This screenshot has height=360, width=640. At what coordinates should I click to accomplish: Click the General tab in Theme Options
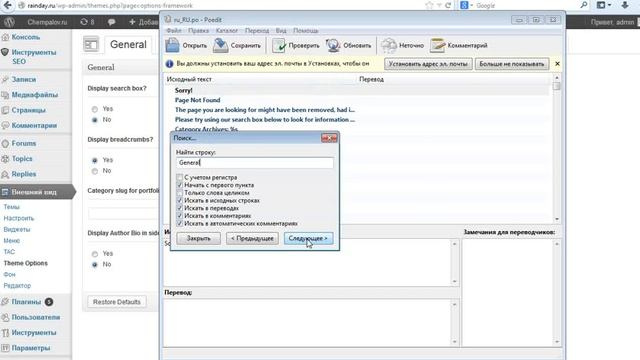pos(128,44)
